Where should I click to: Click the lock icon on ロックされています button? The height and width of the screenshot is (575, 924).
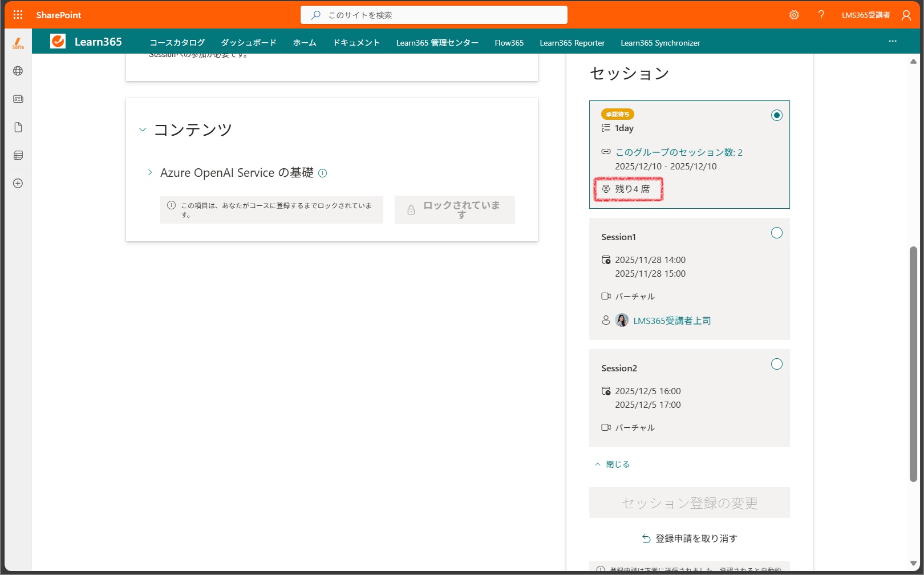click(411, 210)
